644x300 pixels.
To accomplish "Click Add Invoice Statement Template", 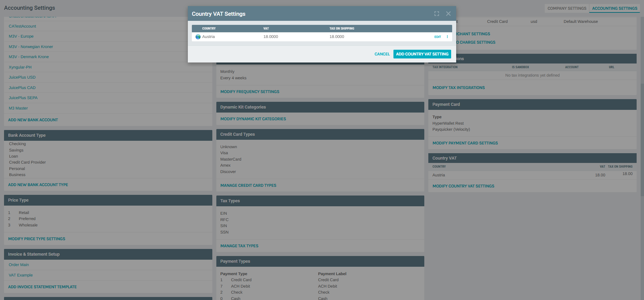I will pos(42,287).
